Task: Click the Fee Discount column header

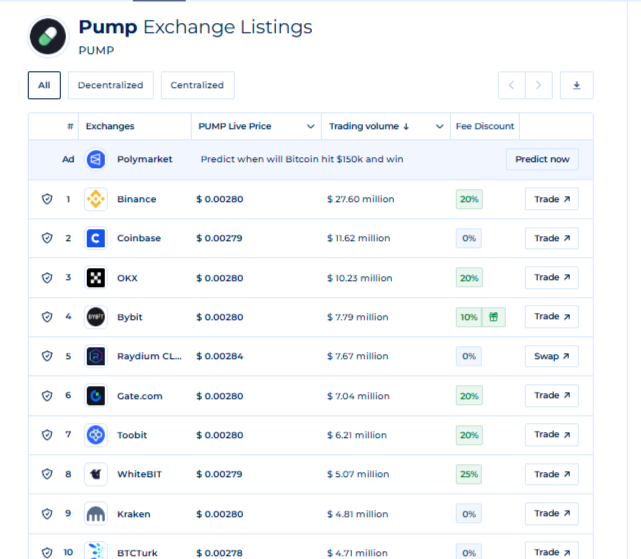Action: tap(485, 126)
